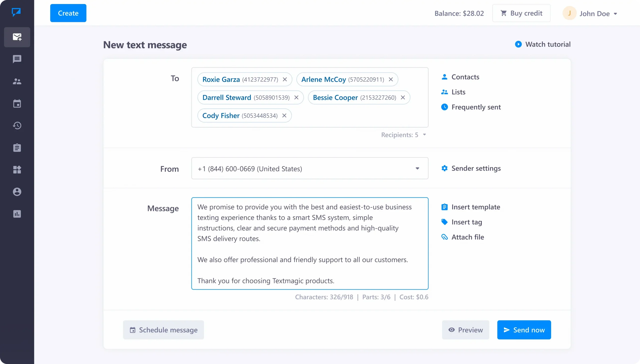The height and width of the screenshot is (364, 640).
Task: Click Schedule message button
Action: click(163, 330)
